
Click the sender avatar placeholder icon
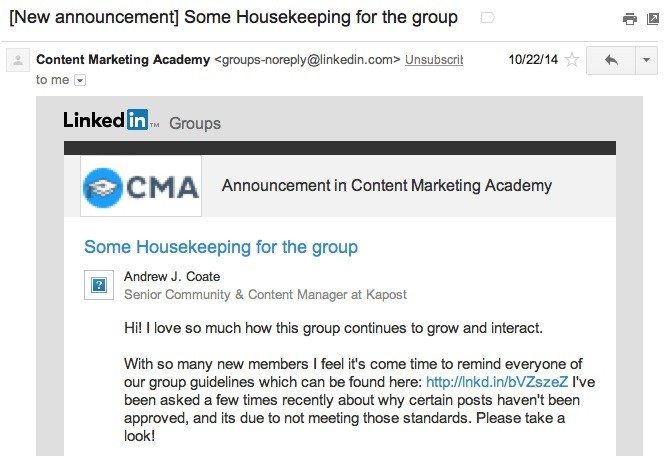click(18, 60)
